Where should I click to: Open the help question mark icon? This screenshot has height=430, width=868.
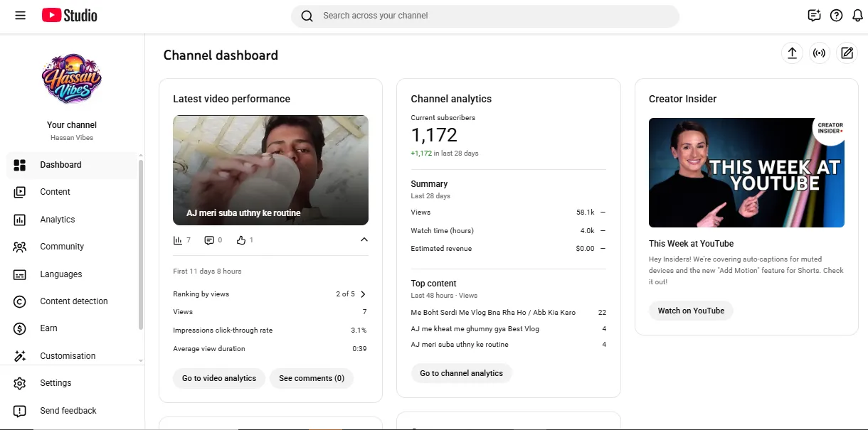point(836,16)
